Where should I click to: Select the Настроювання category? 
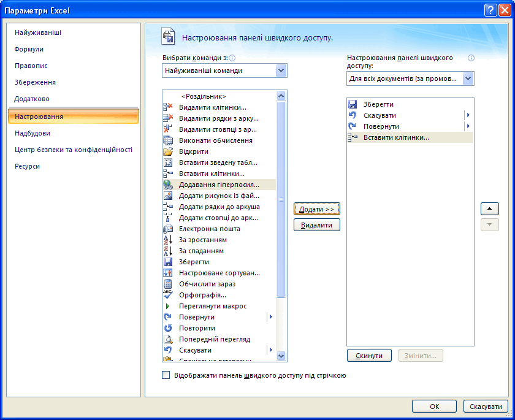tap(74, 116)
